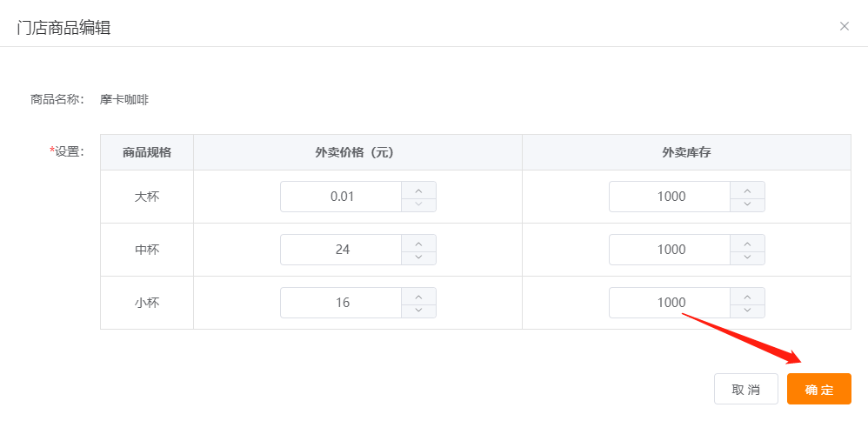Click the 中杯 price field showing 24
The height and width of the screenshot is (421, 868).
(x=342, y=250)
